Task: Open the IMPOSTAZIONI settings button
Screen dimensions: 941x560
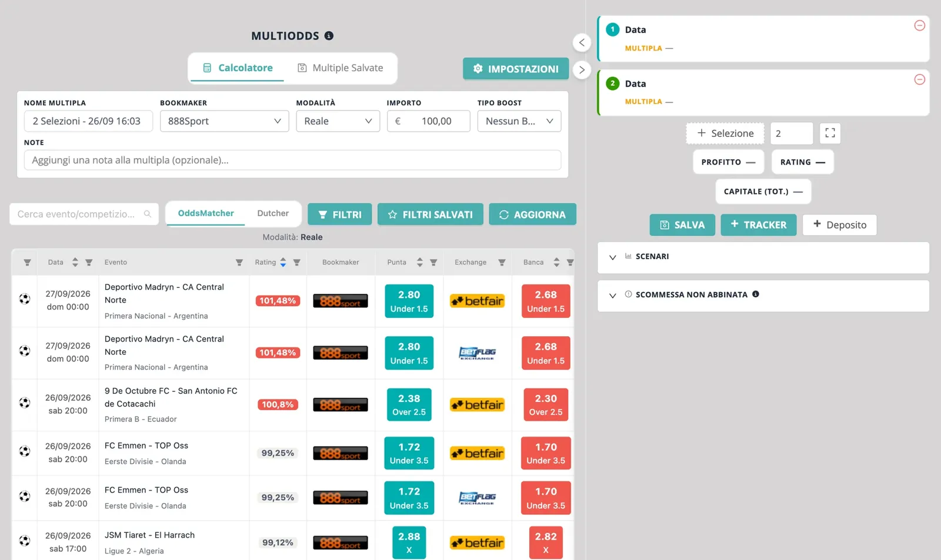Action: (516, 69)
